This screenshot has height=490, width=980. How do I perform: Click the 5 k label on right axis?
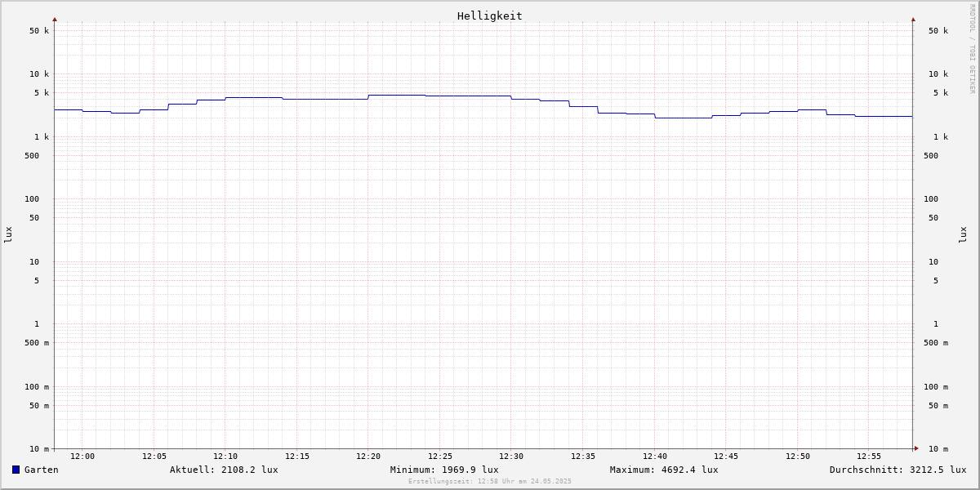(x=941, y=93)
